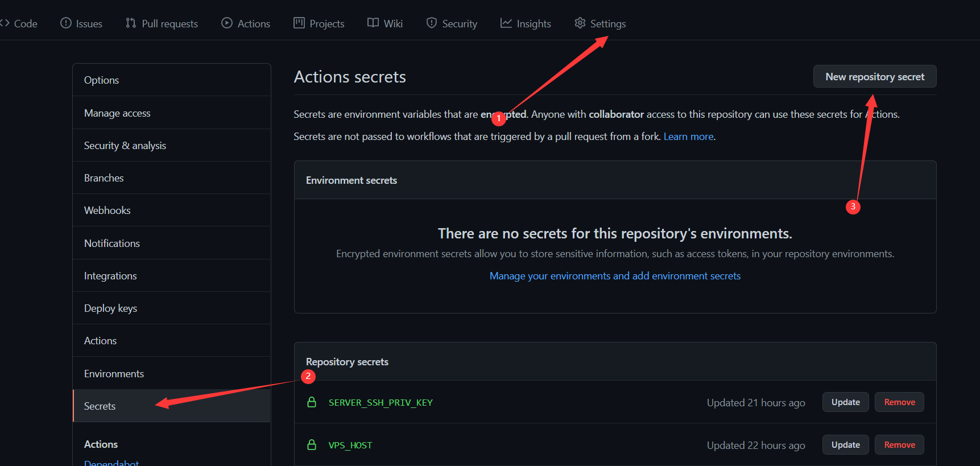Open the Wiki tab

(x=385, y=23)
